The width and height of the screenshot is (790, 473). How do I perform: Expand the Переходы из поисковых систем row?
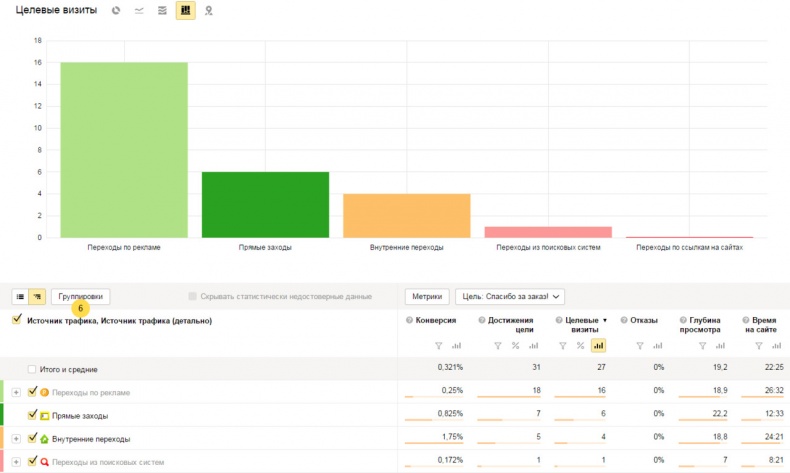pyautogui.click(x=16, y=462)
